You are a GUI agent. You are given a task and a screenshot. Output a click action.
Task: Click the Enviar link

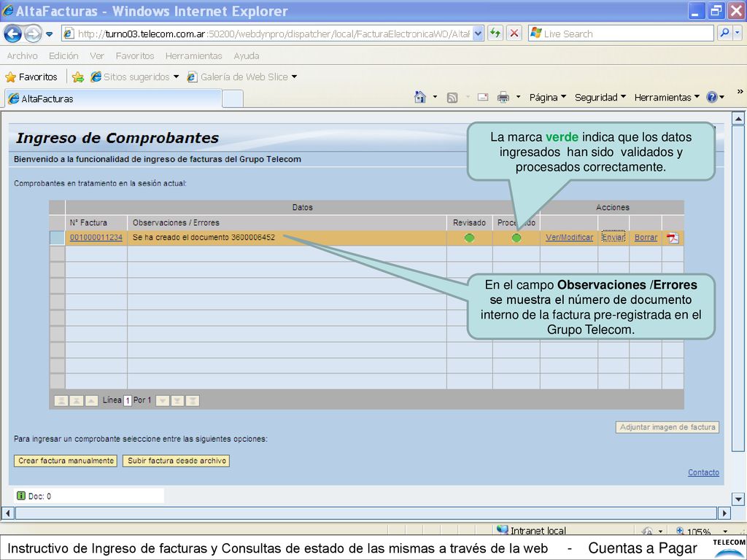[x=614, y=237]
